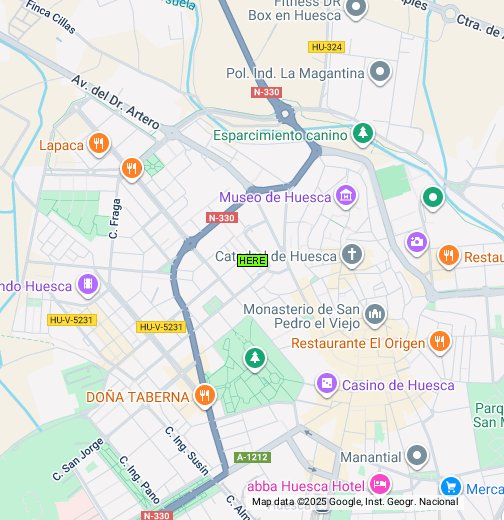Click the Mercadona shopping cart pin
This screenshot has width=504, height=520.
pyautogui.click(x=451, y=487)
